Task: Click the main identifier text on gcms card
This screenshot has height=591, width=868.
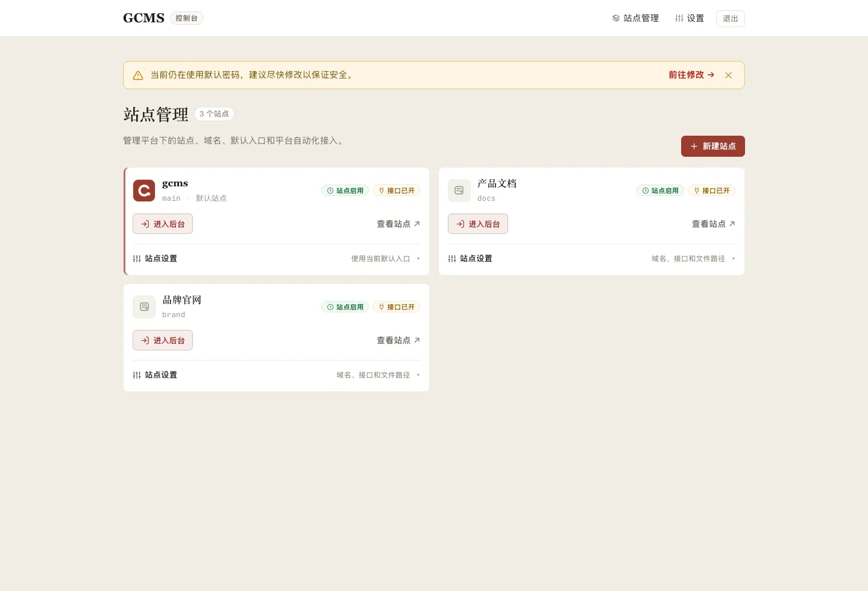Action: (171, 198)
